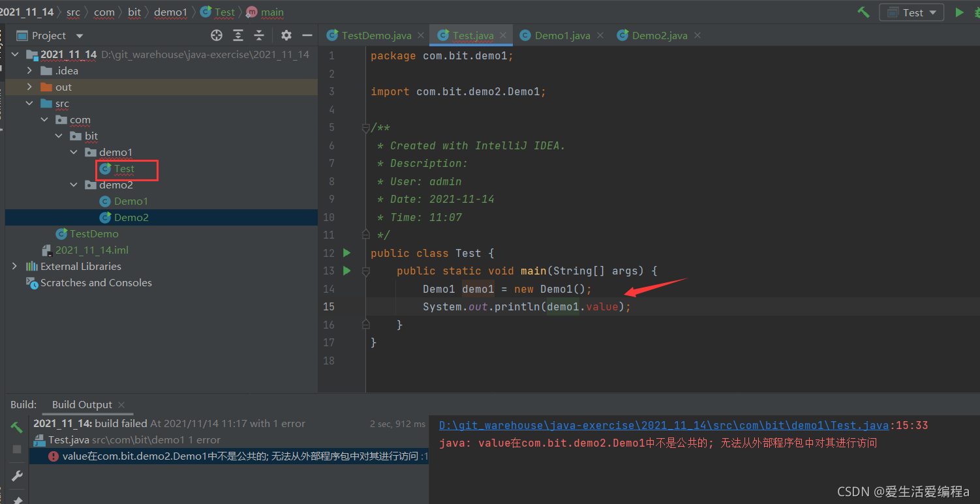Image resolution: width=980 pixels, height=504 pixels.
Task: Close the Build Output tab
Action: pos(121,405)
